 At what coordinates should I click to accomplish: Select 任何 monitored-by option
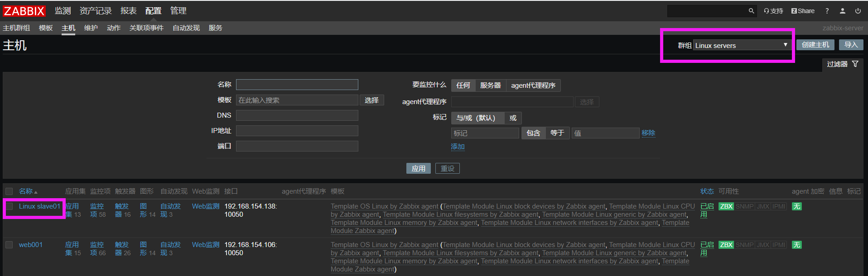coord(463,85)
